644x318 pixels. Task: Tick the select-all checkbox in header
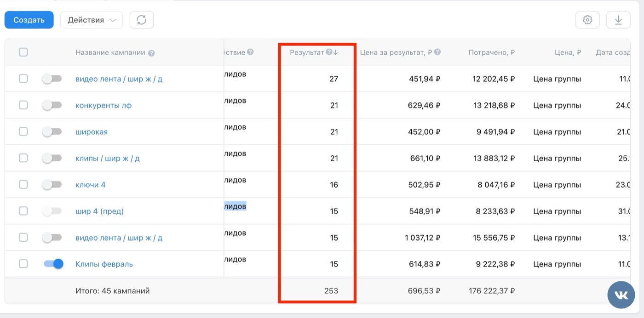point(23,52)
